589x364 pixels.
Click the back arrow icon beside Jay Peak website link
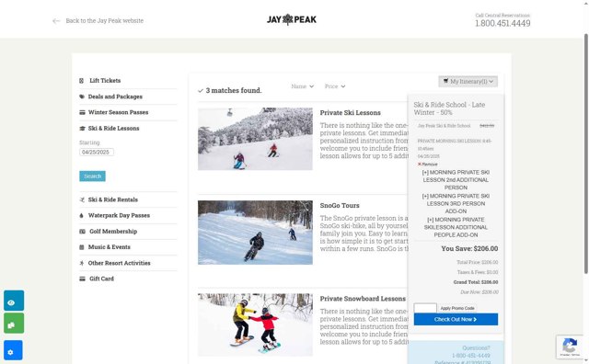[x=56, y=21]
